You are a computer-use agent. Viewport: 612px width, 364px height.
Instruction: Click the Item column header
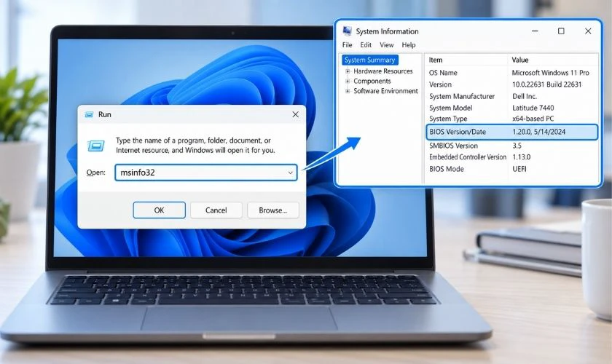(436, 60)
